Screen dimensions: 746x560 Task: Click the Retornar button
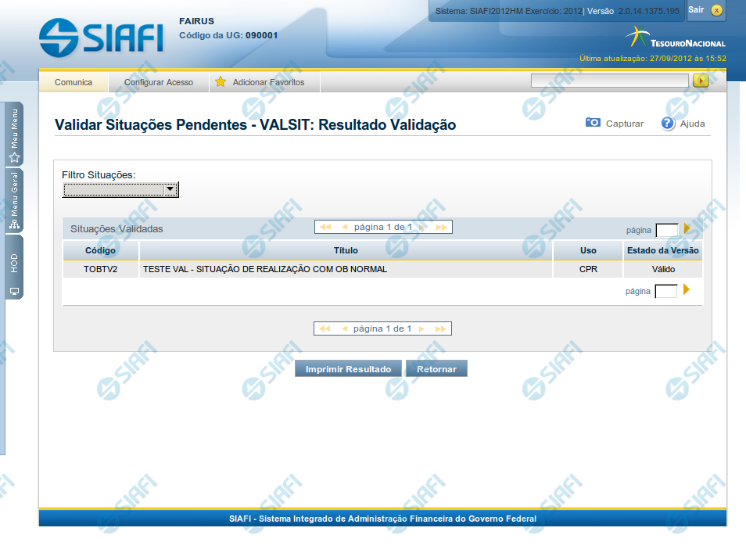click(x=436, y=369)
